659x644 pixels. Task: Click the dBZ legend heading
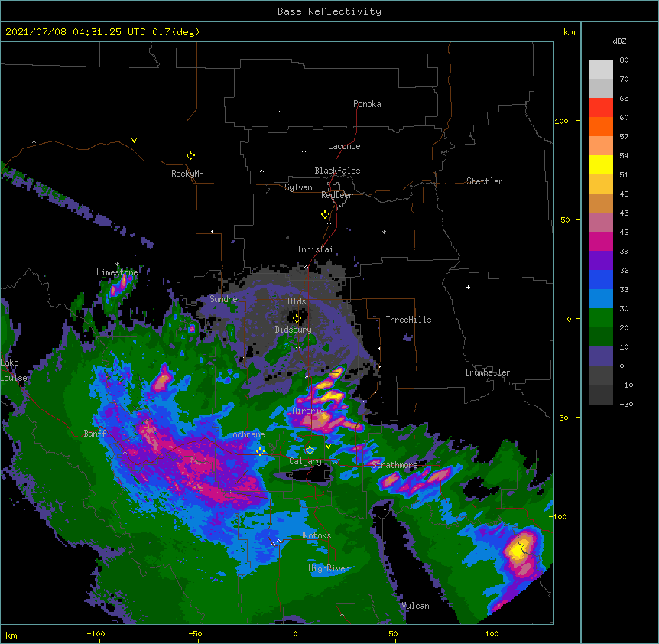619,41
